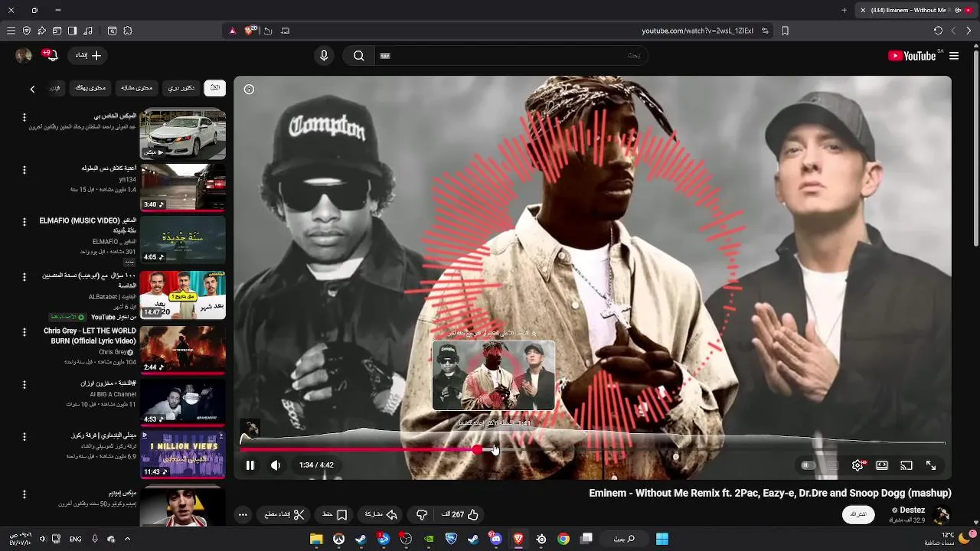Open options for Chris Grey video
980x551 pixels.
pos(24,332)
